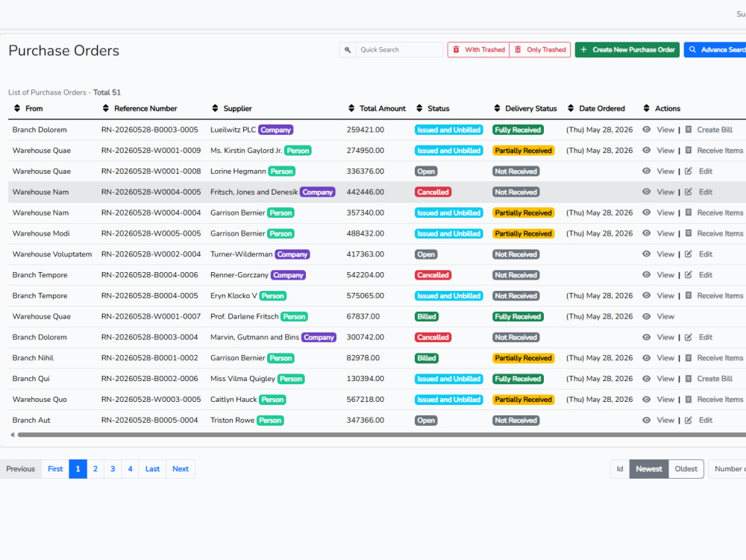Click Create Bill for Miss Vilma Quigley
Viewport: 746px width, 560px height.
click(715, 379)
